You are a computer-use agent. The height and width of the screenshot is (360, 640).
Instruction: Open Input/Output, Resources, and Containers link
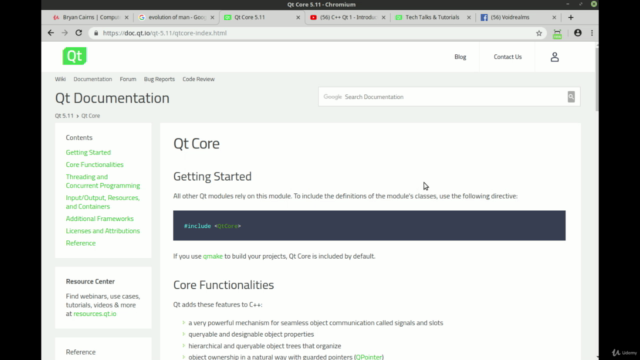[x=102, y=202]
